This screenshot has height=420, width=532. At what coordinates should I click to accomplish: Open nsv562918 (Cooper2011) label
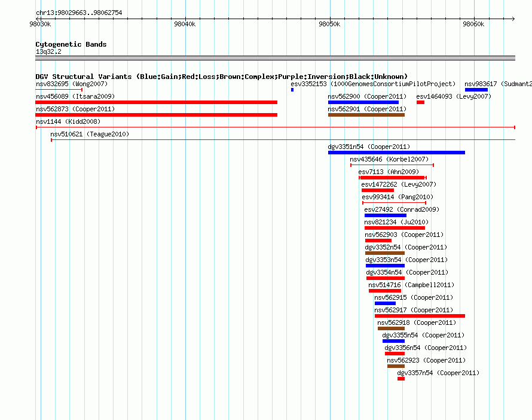pyautogui.click(x=417, y=322)
